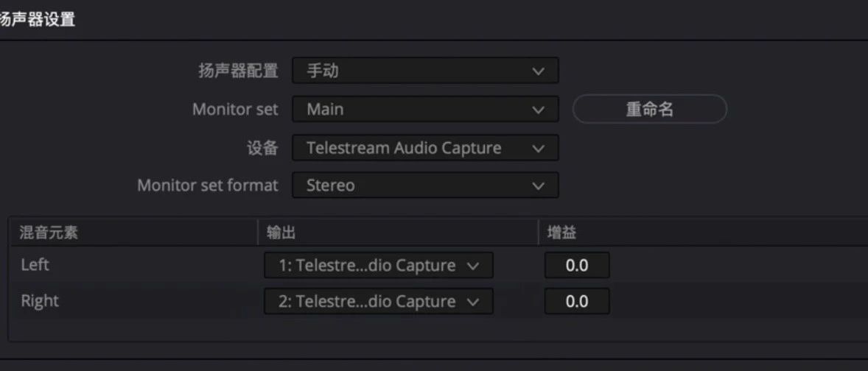Viewport: 868px width, 371px height.
Task: Click the 扬声器设置 panel title
Action: coord(38,20)
